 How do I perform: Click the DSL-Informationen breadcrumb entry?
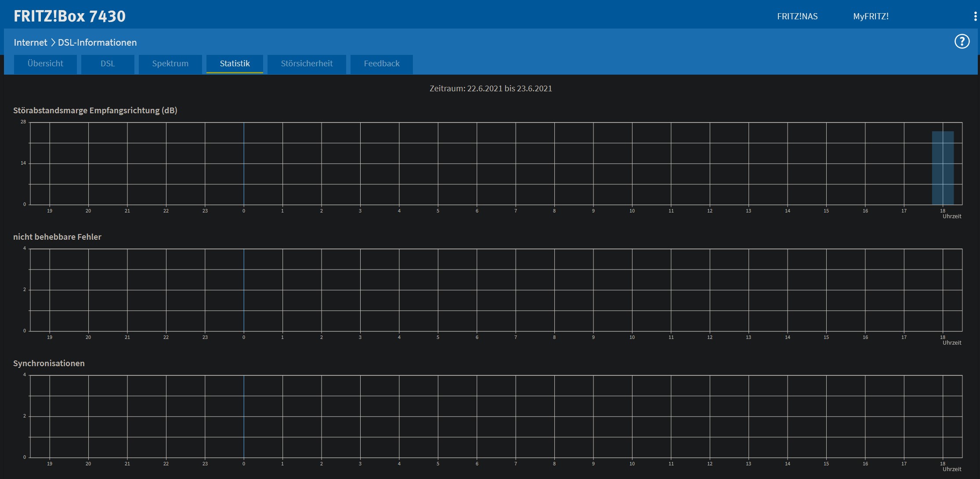coord(97,43)
